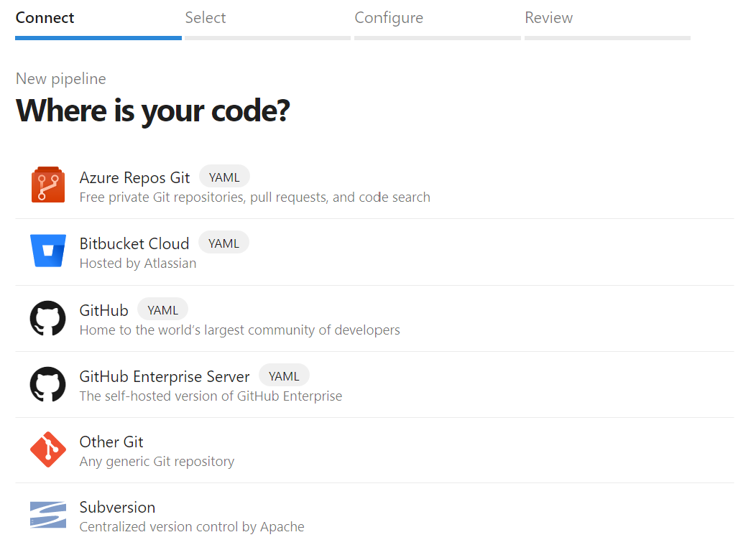Click the 'Hosted by Atlassian' description
Image resolution: width=756 pixels, height=550 pixels.
click(x=138, y=264)
